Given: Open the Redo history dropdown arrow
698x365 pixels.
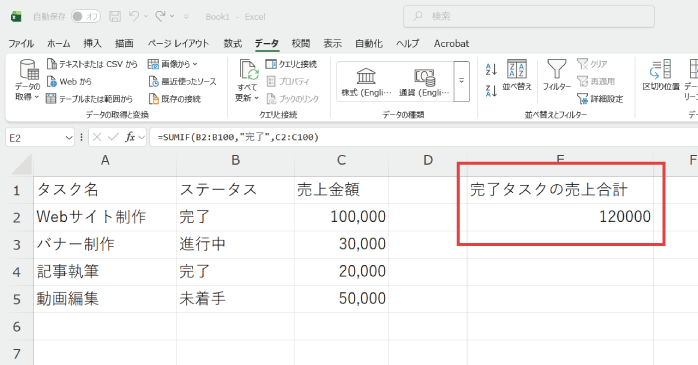Looking at the screenshot, I should [172, 16].
